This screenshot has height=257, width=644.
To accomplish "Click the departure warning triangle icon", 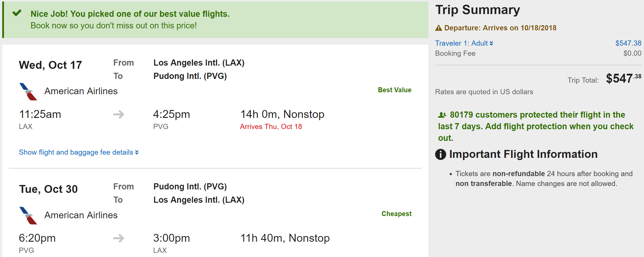I will tap(439, 28).
